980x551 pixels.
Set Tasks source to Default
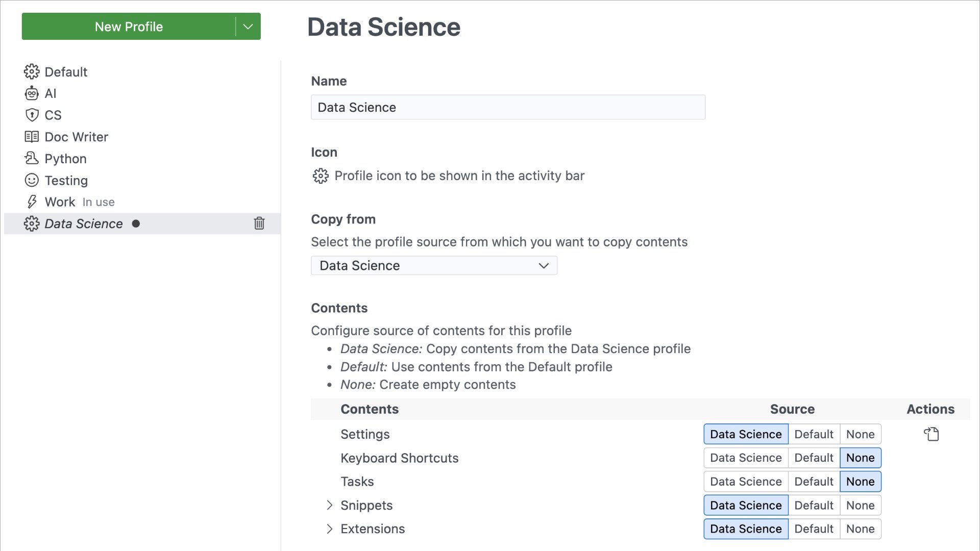(x=814, y=482)
